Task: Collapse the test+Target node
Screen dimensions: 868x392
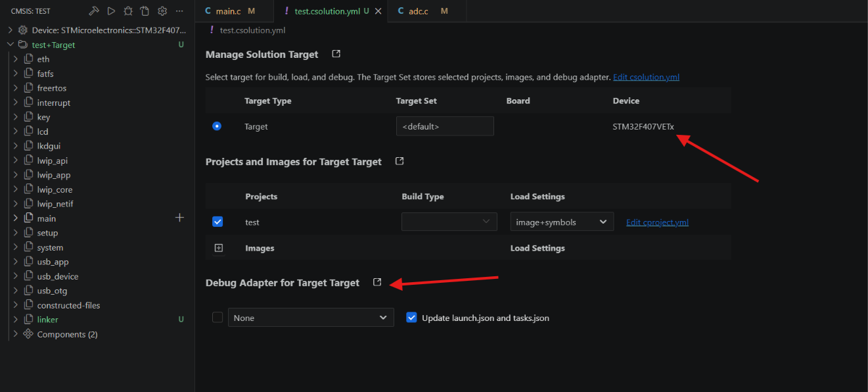Action: click(x=10, y=45)
